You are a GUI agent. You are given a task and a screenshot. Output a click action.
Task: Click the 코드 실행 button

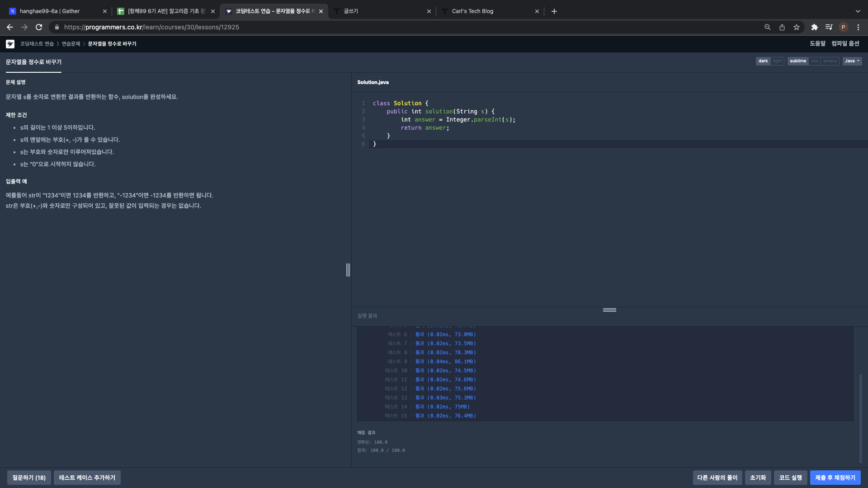coord(790,478)
